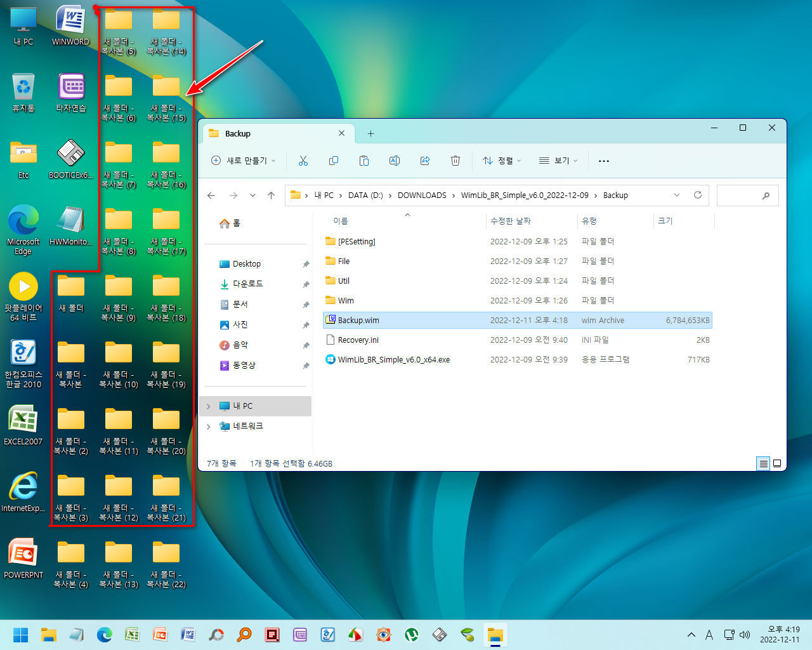
Task: Open 동영상 in the quick access list
Action: (x=237, y=366)
